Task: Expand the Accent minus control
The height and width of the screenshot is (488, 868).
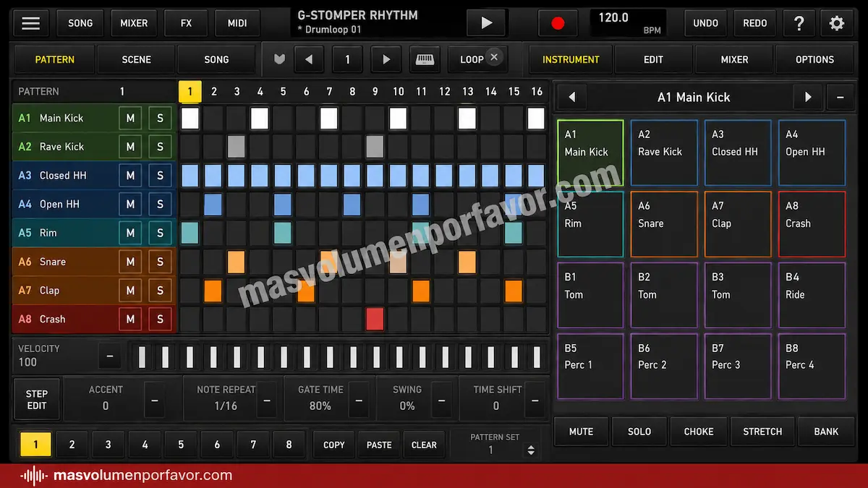Action: (155, 400)
